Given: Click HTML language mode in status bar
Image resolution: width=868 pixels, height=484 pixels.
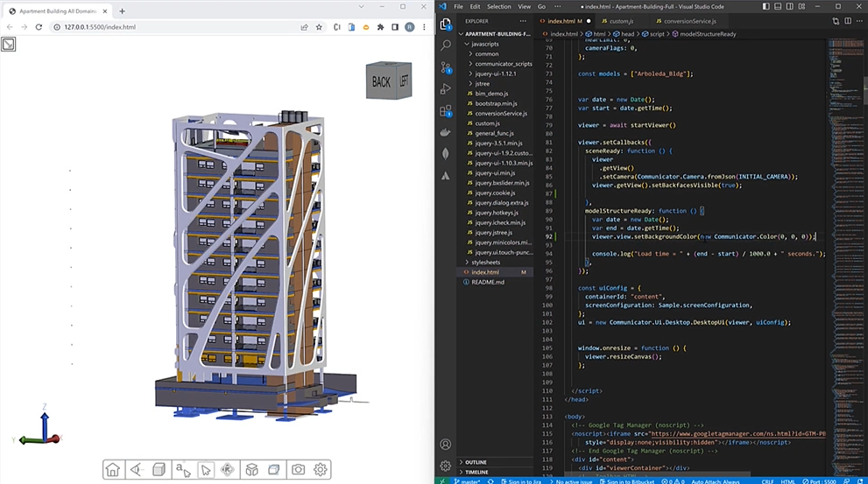Looking at the screenshot, I should click(787, 481).
